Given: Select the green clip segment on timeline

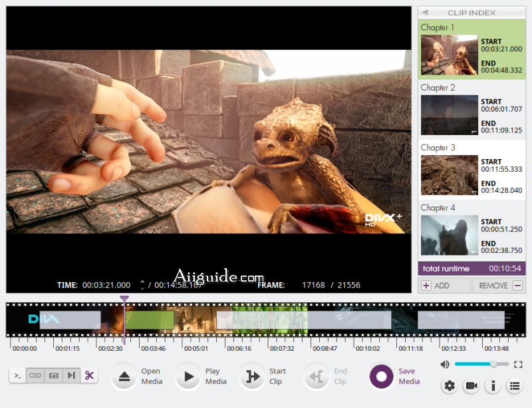Looking at the screenshot, I should tap(150, 319).
